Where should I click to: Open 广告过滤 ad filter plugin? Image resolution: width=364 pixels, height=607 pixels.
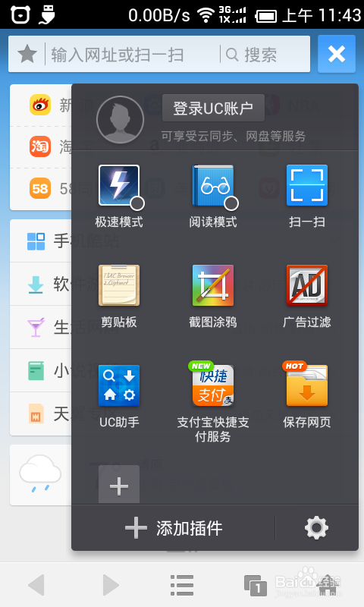click(307, 285)
